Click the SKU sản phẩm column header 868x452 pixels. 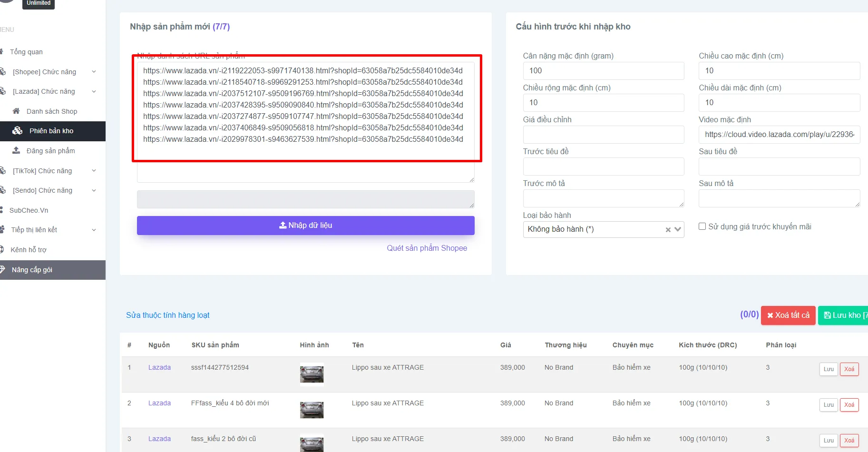point(215,345)
